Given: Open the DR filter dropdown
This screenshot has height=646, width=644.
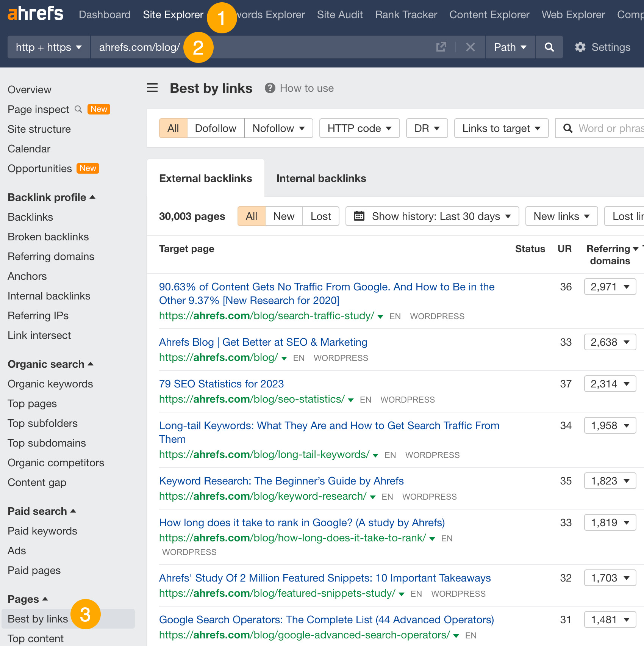Looking at the screenshot, I should 427,128.
